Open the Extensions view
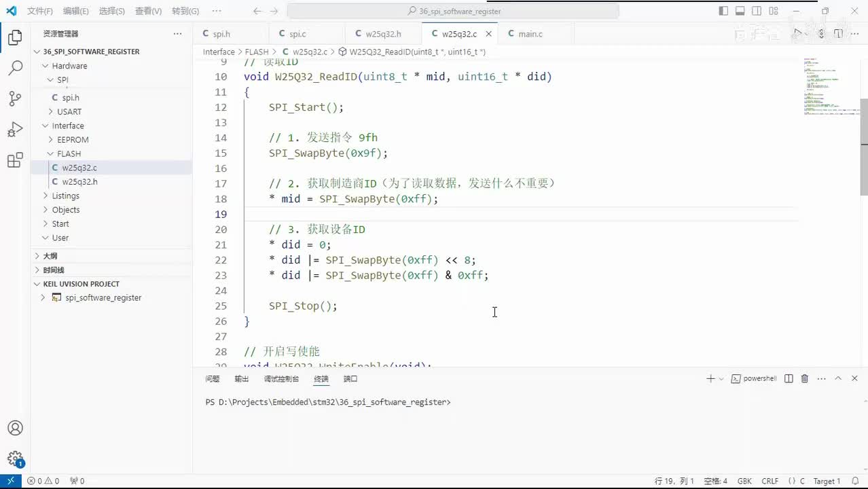The image size is (868, 489). point(15,160)
